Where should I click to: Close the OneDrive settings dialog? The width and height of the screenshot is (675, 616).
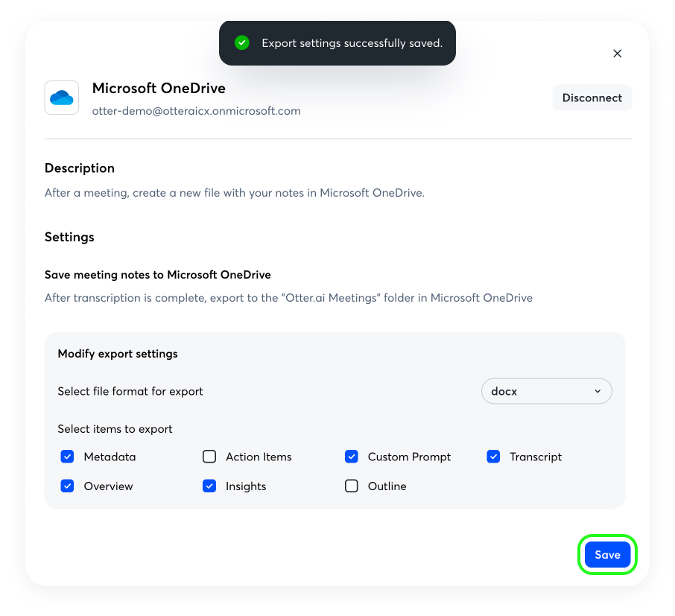click(618, 54)
